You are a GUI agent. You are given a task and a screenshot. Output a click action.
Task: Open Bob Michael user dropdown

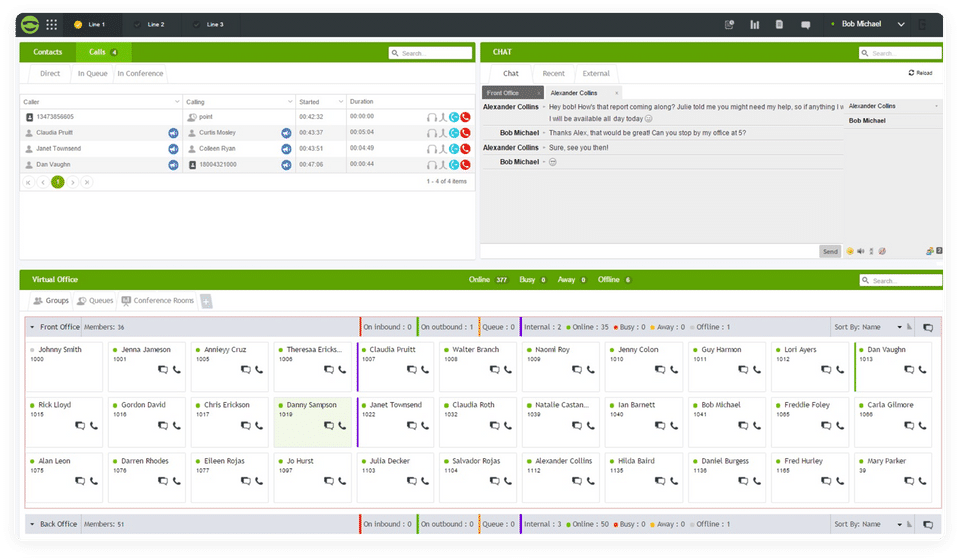click(x=901, y=25)
